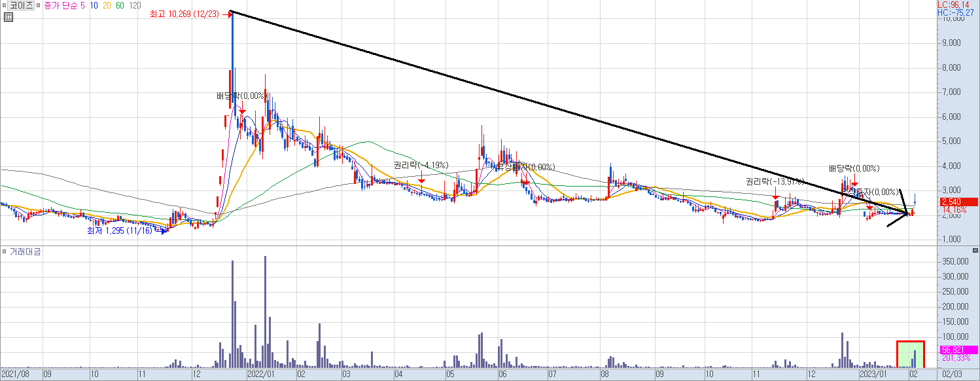Viewport: 980px width, 381px height.
Task: Click the HC:-75.27 indicator text
Action: click(955, 12)
